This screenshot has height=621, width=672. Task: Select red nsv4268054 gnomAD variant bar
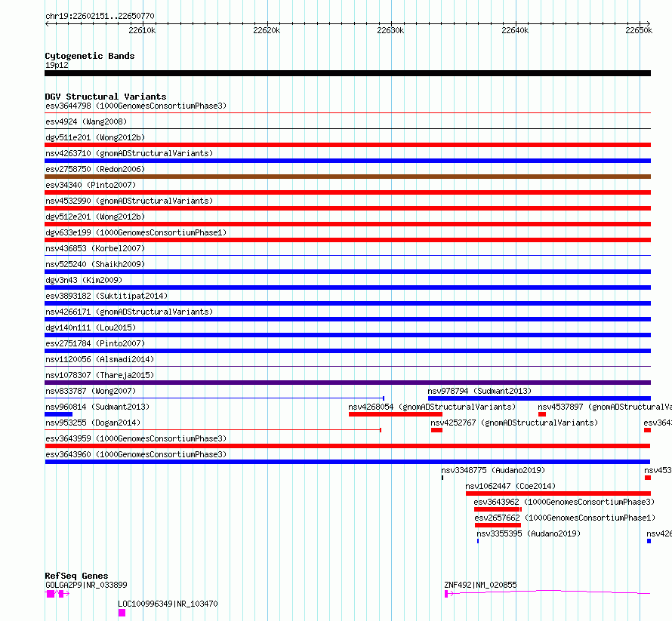coord(396,414)
